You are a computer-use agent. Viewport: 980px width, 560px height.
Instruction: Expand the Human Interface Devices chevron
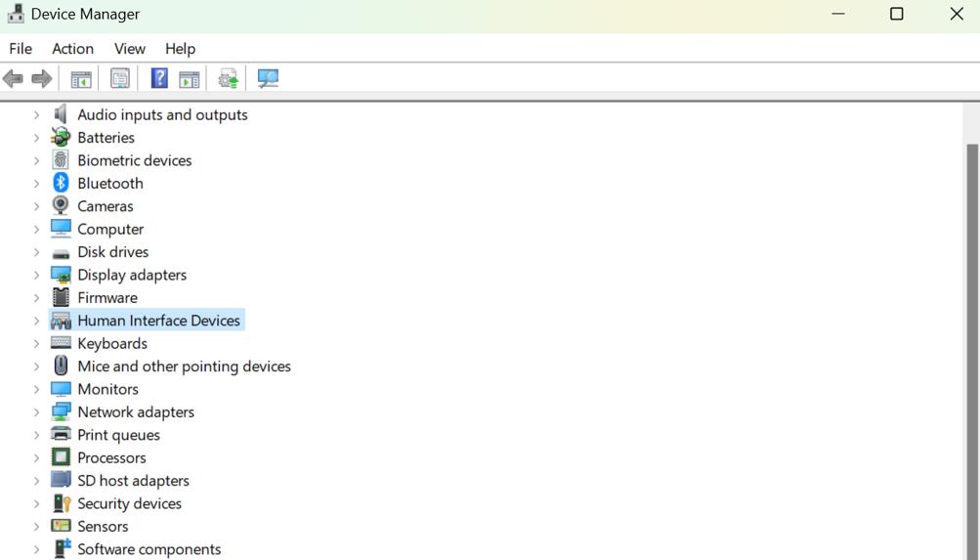tap(37, 321)
